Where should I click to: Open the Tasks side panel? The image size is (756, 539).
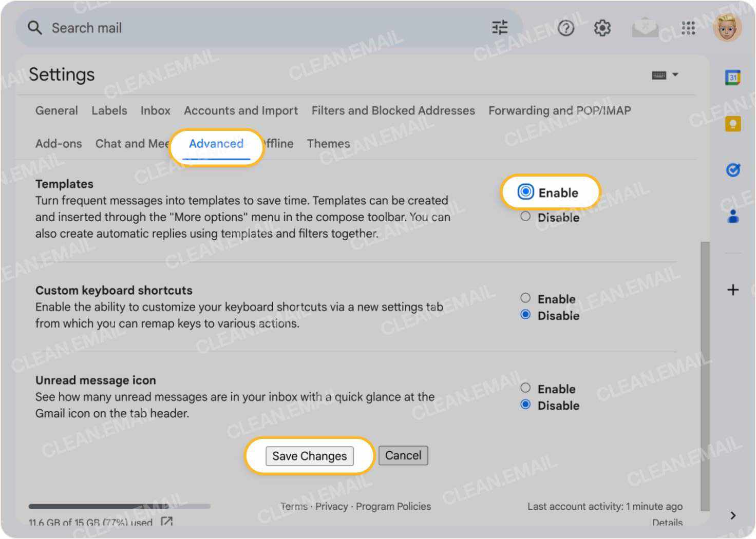[733, 170]
